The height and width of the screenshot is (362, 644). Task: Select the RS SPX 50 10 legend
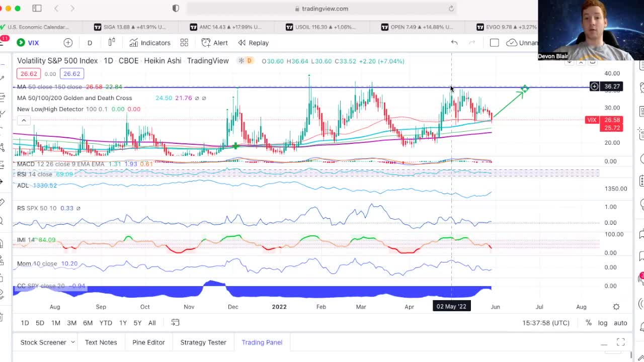coord(37,208)
